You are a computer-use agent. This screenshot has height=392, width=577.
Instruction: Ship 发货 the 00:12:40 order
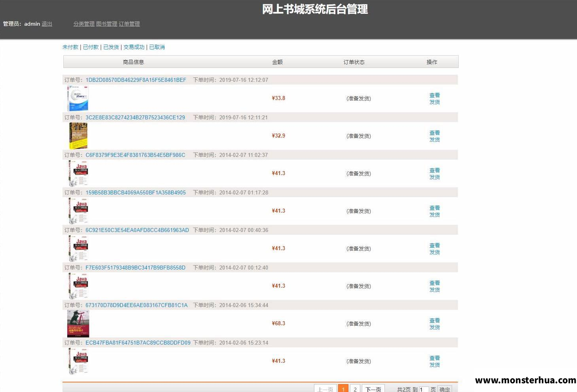435,290
